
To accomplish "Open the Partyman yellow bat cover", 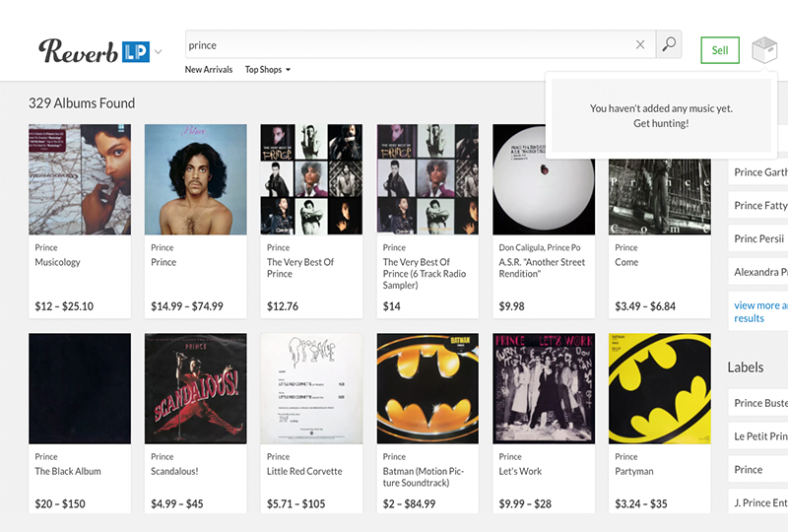I will (659, 388).
